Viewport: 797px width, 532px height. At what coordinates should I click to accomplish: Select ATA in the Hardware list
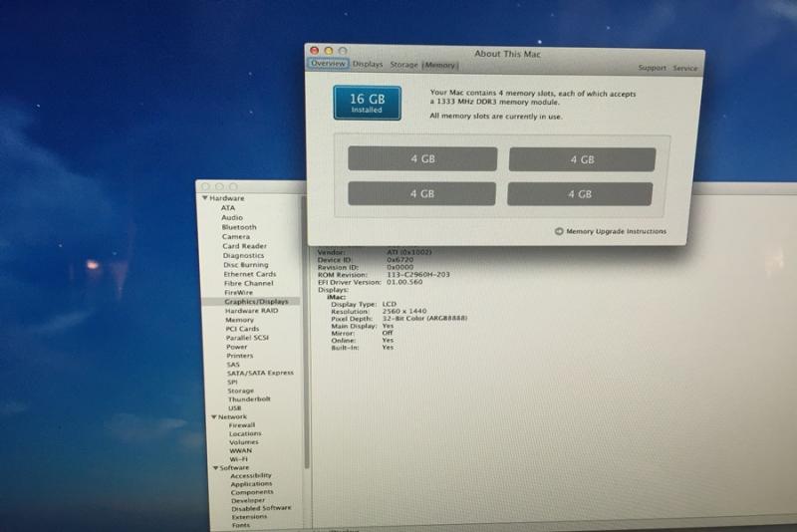[x=228, y=208]
